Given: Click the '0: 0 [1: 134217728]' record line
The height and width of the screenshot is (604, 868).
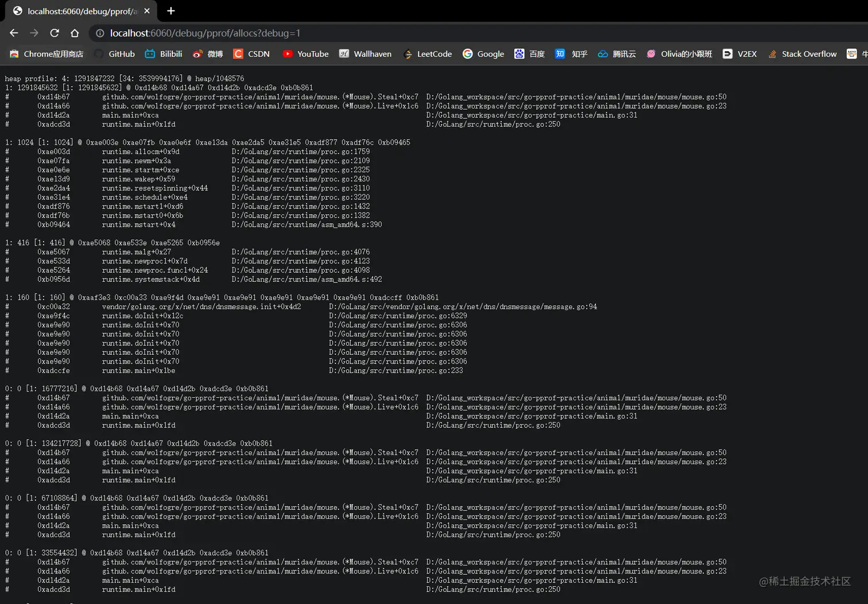Looking at the screenshot, I should pos(139,443).
